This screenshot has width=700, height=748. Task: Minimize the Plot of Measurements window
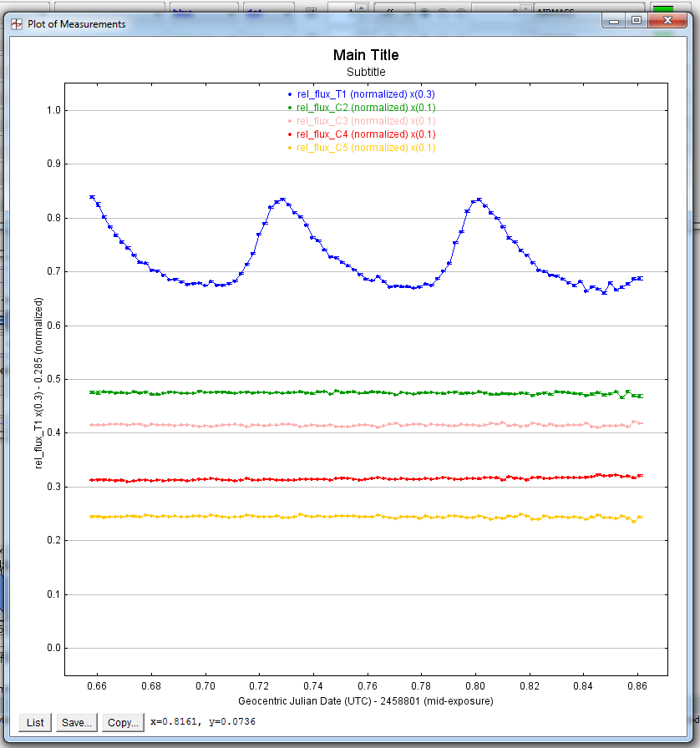(614, 22)
